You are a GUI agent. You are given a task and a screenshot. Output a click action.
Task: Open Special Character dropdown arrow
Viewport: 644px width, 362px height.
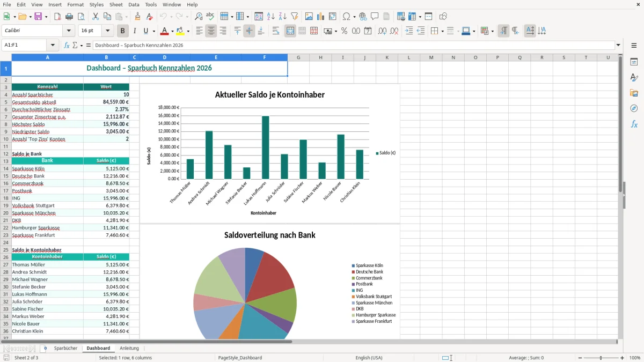tap(353, 17)
